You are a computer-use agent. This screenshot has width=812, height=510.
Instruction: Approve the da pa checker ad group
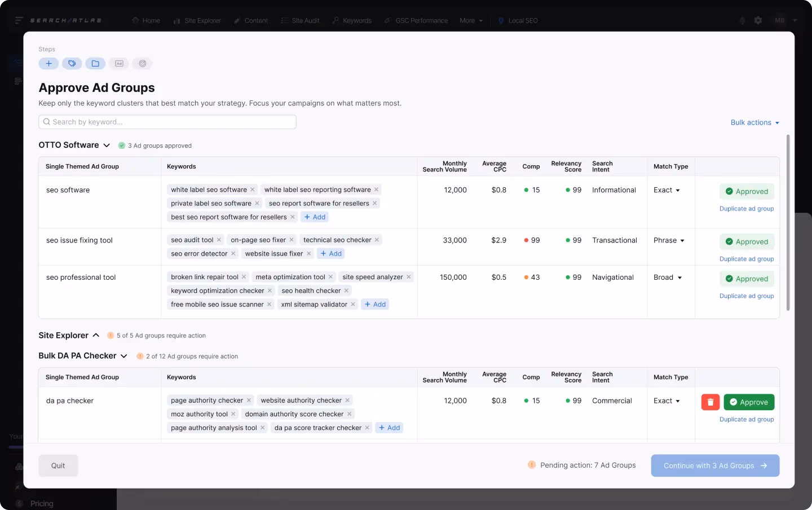coord(749,402)
